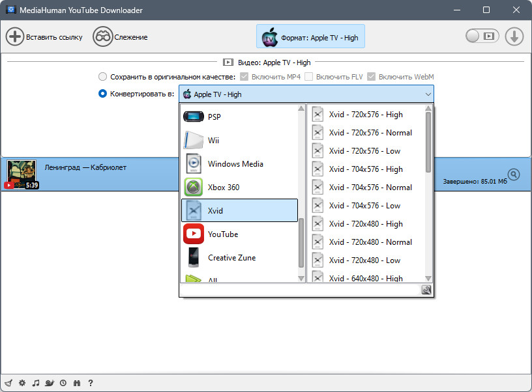532x392 pixels.
Task: Click the Xvid category file icon
Action: click(194, 210)
